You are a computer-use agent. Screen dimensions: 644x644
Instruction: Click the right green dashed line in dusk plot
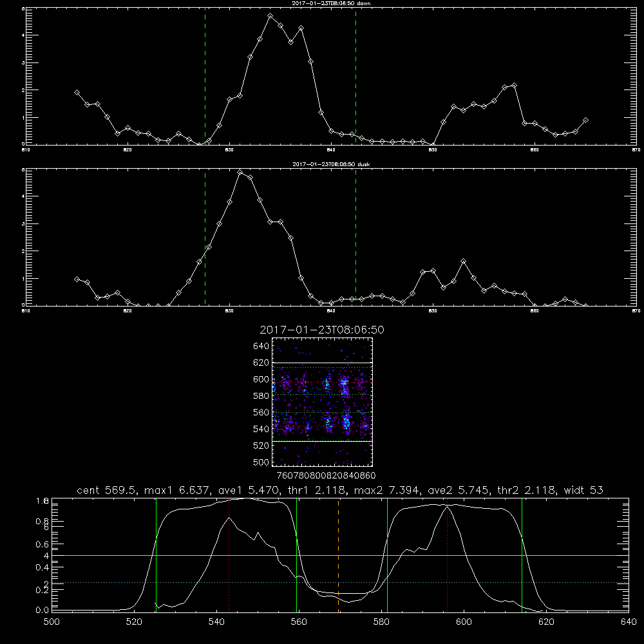tap(355, 237)
